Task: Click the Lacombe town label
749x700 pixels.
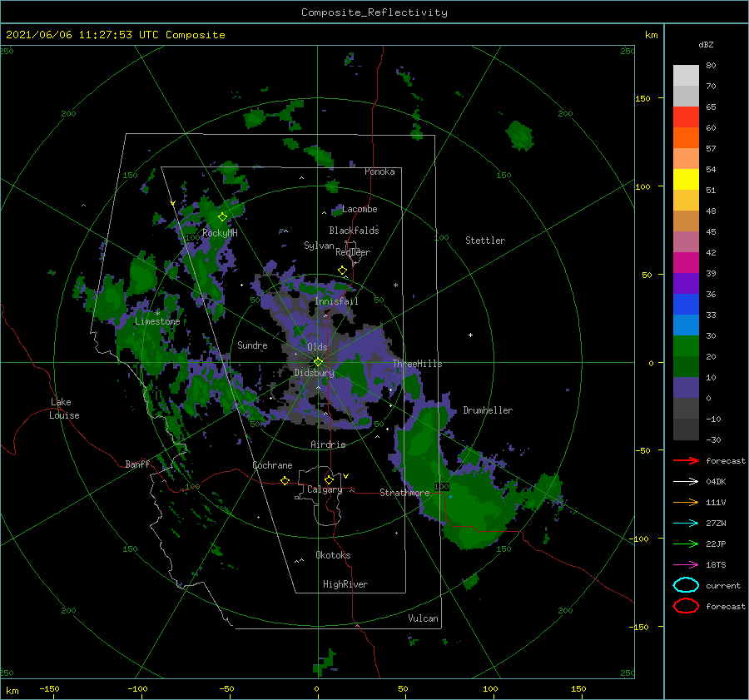Action: coord(360,209)
